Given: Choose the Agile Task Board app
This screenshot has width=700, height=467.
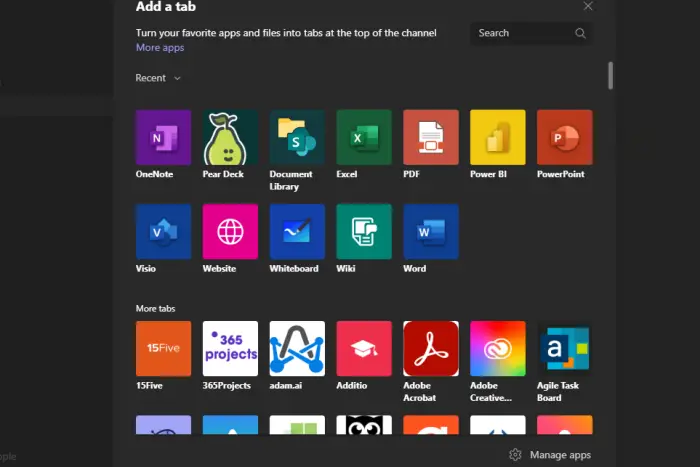Looking at the screenshot, I should 565,349.
